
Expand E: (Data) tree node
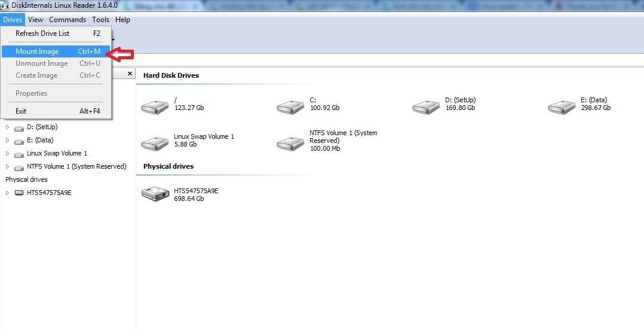(x=7, y=140)
